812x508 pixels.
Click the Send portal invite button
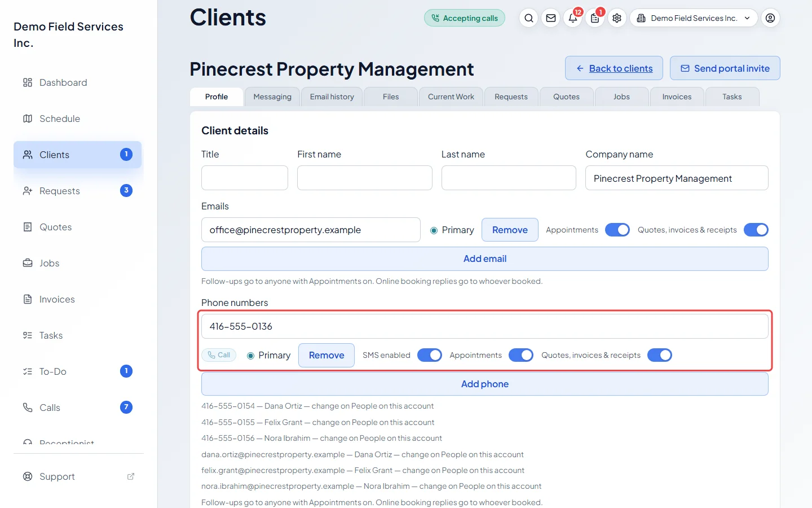[x=725, y=68]
